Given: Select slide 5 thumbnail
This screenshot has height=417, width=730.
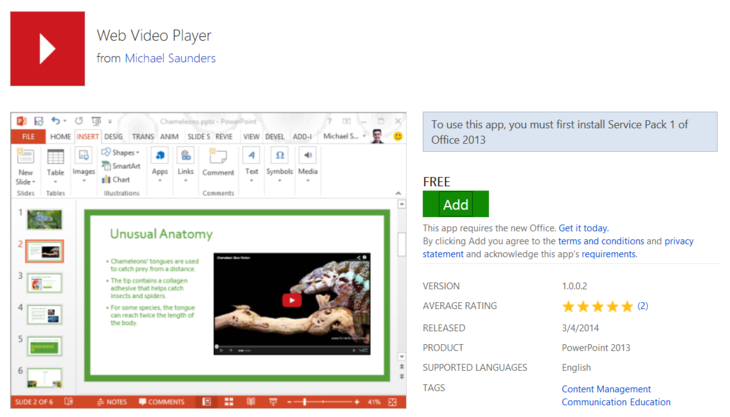Looking at the screenshot, I should tap(44, 347).
